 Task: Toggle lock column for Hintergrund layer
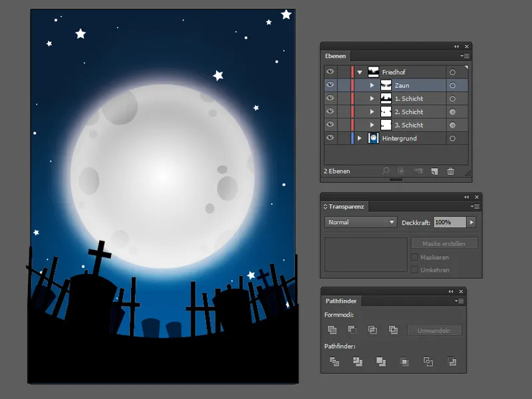(343, 138)
